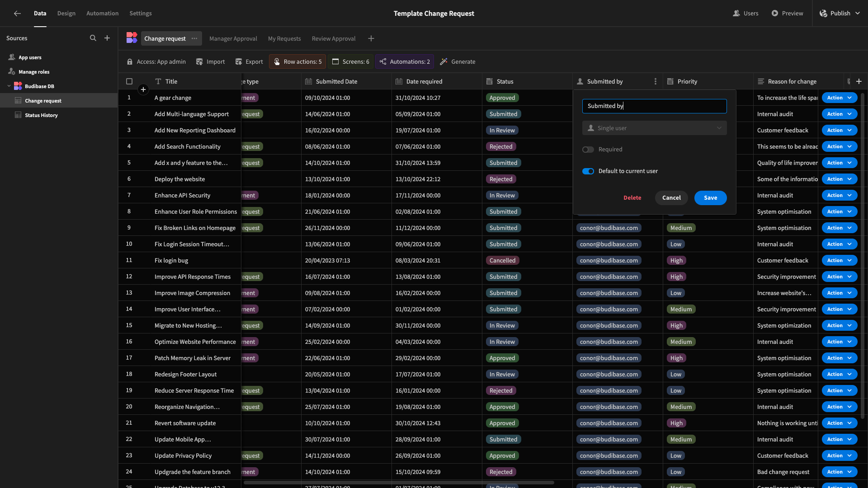Click the vertical table scrollbar
The image size is (868, 488).
point(863,256)
